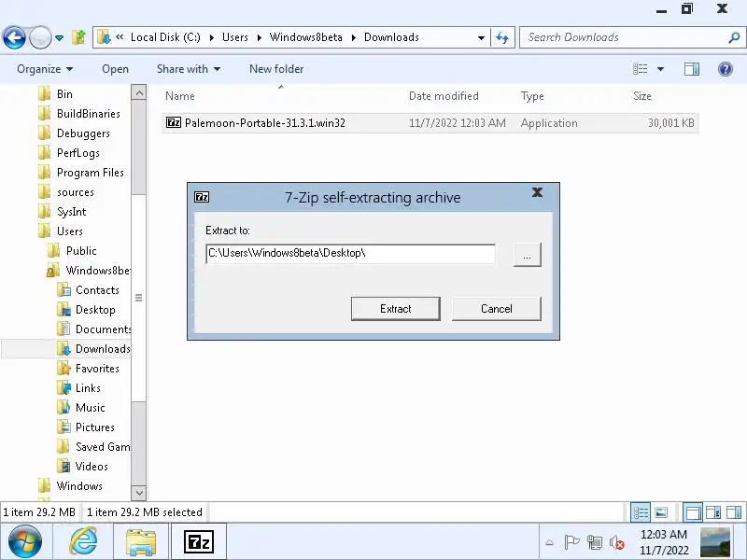Screen dimensions: 747x560
Task: Select the Music folder
Action: coord(90,407)
